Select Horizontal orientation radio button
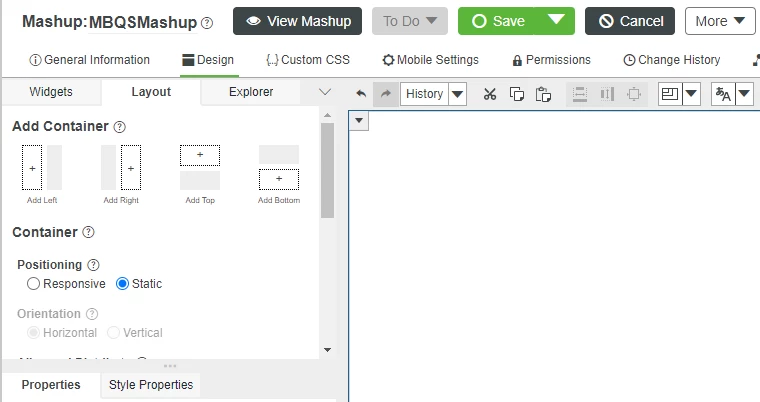The image size is (760, 402). (x=33, y=333)
